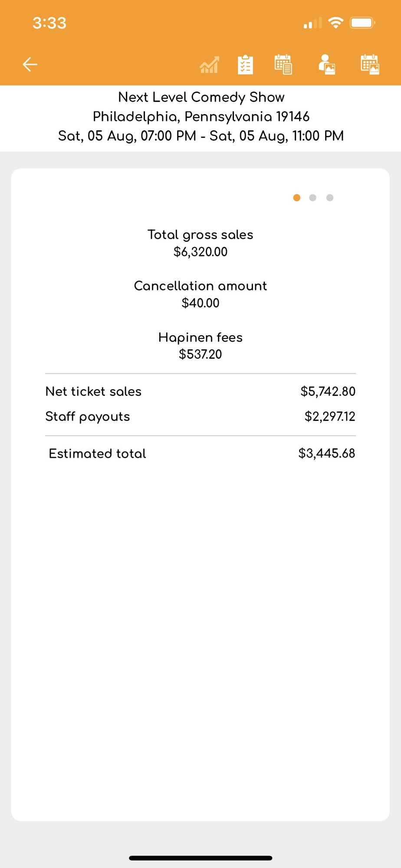Tap the battery status icon
The width and height of the screenshot is (401, 868).
click(362, 23)
